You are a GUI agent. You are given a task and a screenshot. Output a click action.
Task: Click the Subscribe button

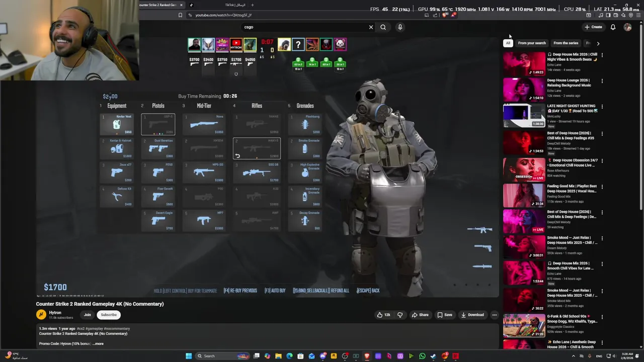109,315
